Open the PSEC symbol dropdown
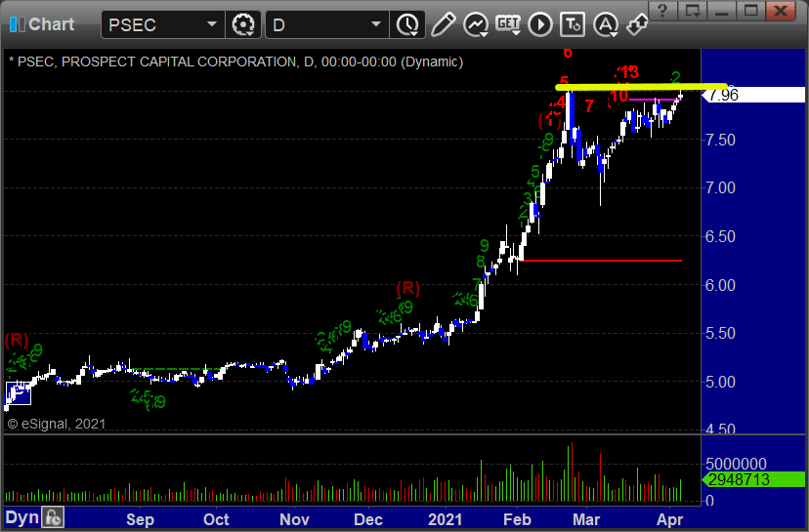This screenshot has height=532, width=809. pos(212,24)
